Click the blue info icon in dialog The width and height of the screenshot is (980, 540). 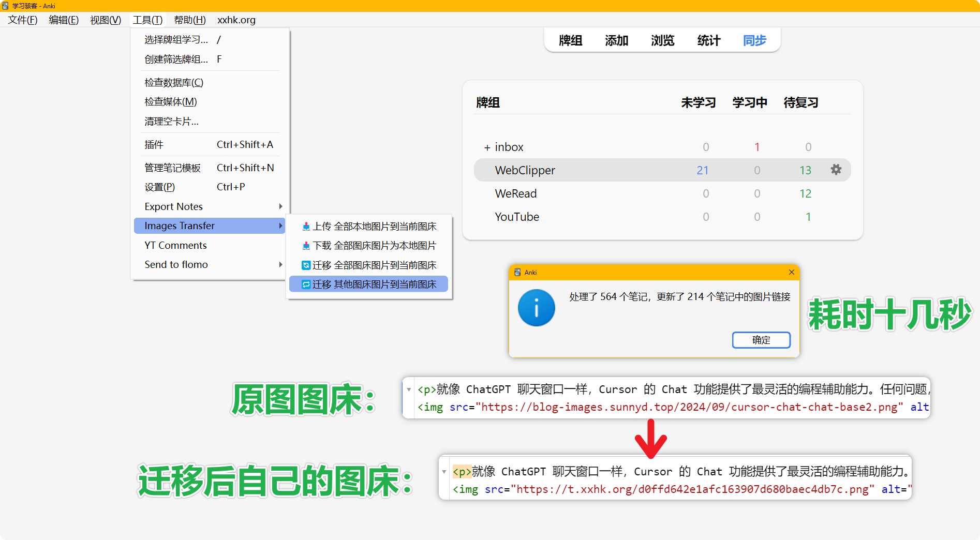click(536, 308)
